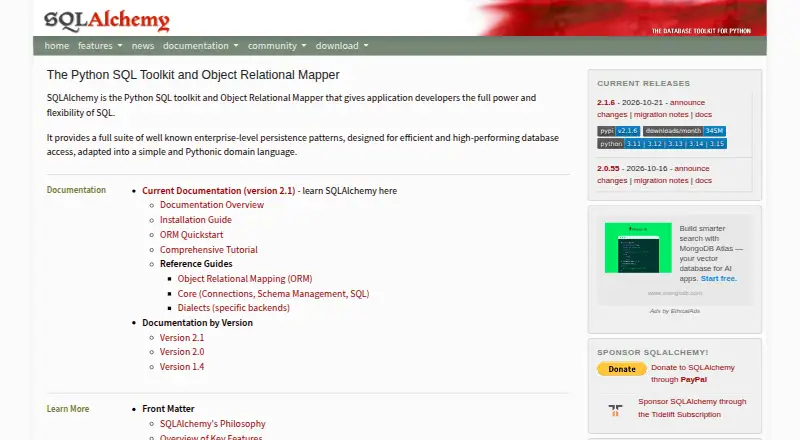This screenshot has height=440, width=800.
Task: Open the changes link for 2.1.6
Action: pyautogui.click(x=612, y=115)
